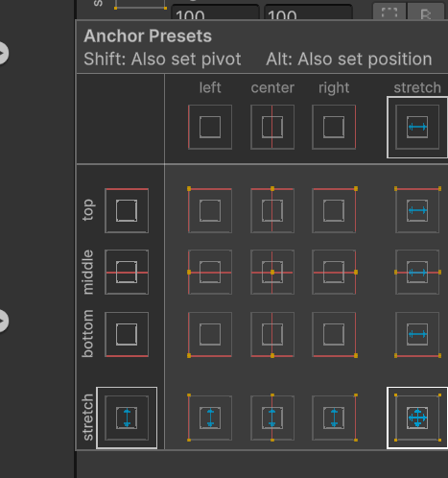
Task: Toggle blueprint mode dotted-rectangle button
Action: pos(389,12)
